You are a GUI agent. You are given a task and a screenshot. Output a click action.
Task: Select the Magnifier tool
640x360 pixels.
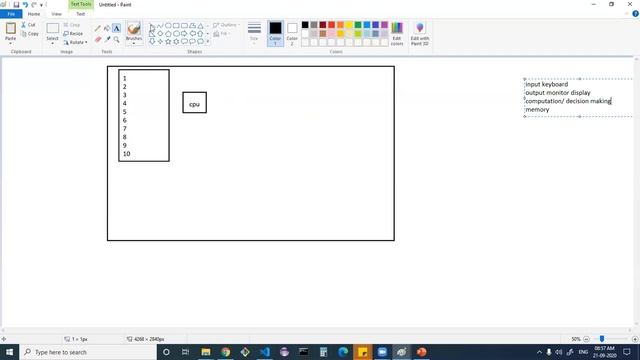pos(116,39)
